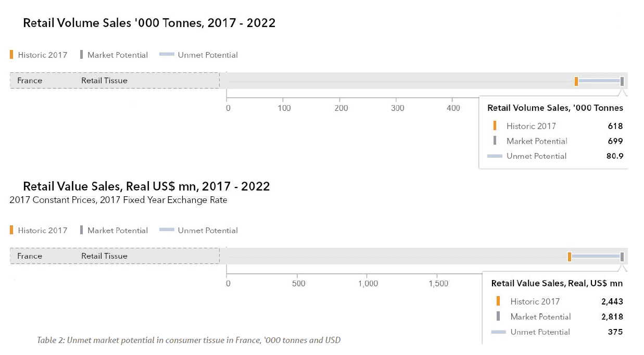Screen dimensions: 644x355
Task: Click the grey Market Potential marker in value chart
Action: pos(622,257)
